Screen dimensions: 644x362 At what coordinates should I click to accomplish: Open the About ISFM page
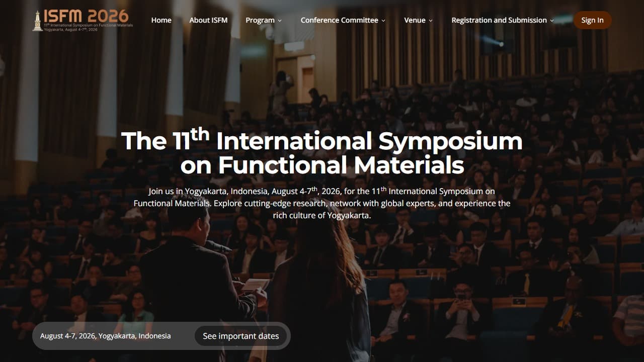(208, 20)
